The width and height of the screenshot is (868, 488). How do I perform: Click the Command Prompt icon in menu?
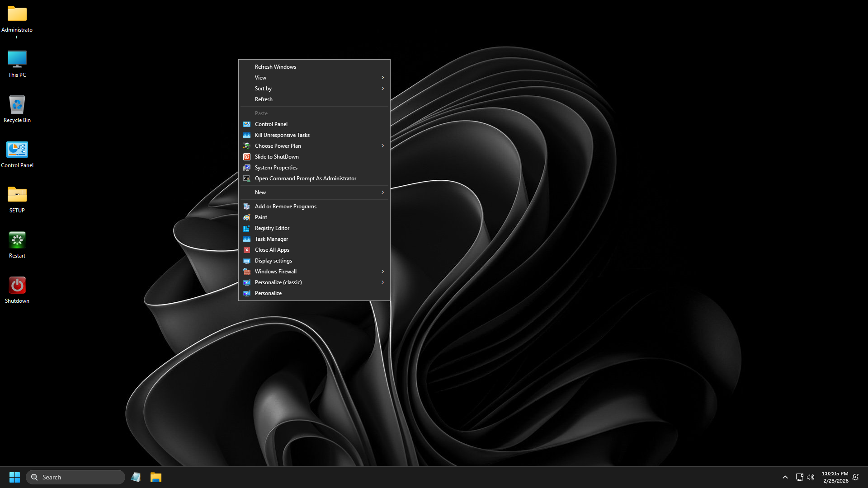pos(247,178)
